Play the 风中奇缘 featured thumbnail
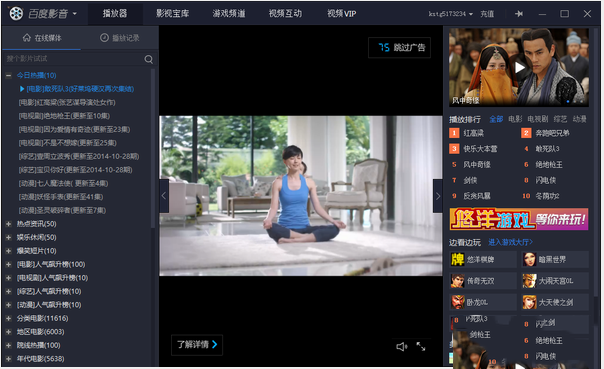The width and height of the screenshot is (604, 369). tap(519, 67)
